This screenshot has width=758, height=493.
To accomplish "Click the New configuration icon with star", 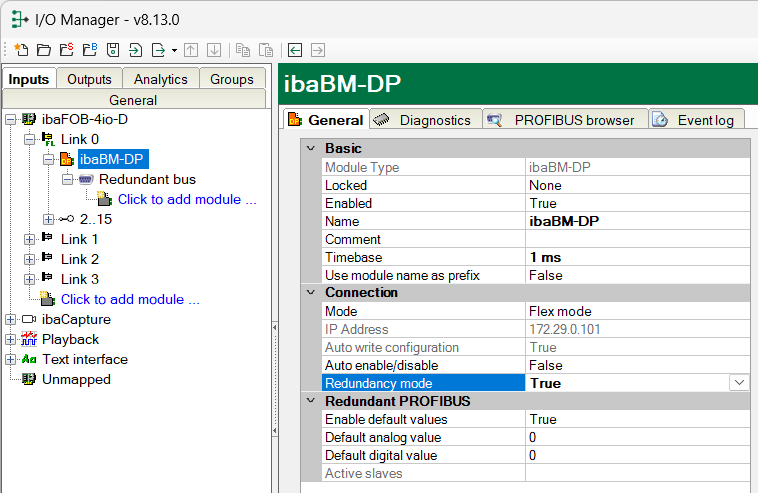I will 21,50.
